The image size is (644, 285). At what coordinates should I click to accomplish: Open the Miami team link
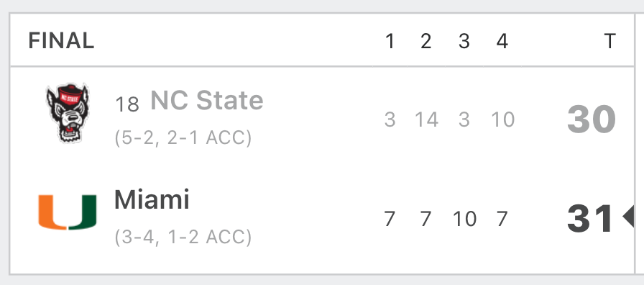(x=152, y=199)
